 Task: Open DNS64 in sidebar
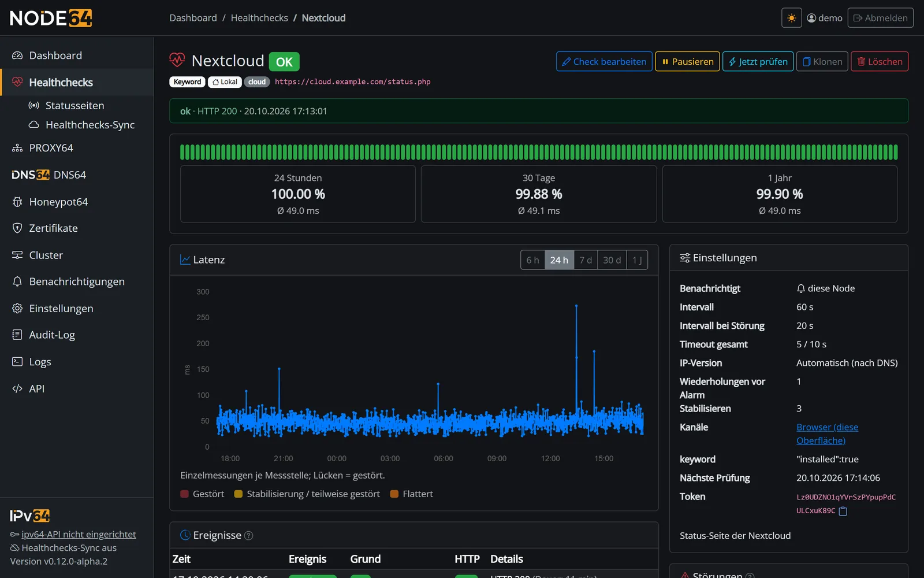point(77,175)
